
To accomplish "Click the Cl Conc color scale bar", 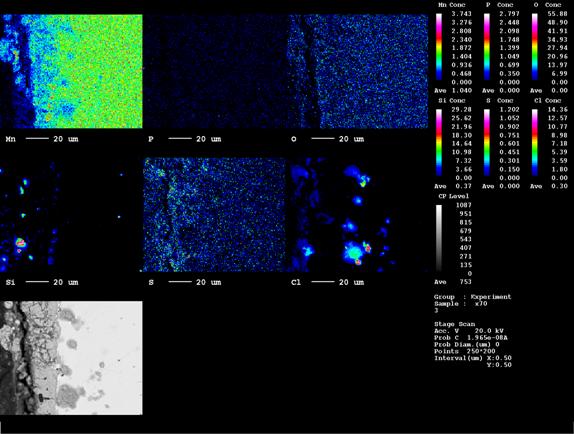I will [x=535, y=143].
